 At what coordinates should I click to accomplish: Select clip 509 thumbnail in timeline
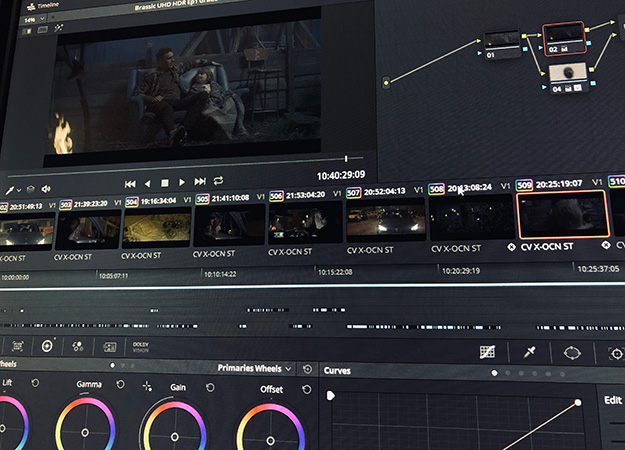point(561,216)
